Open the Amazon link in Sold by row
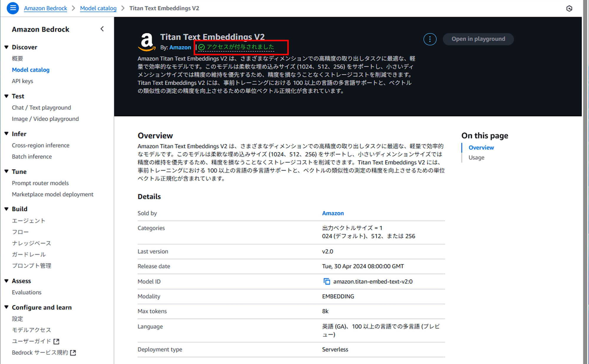589x364 pixels. pos(333,213)
